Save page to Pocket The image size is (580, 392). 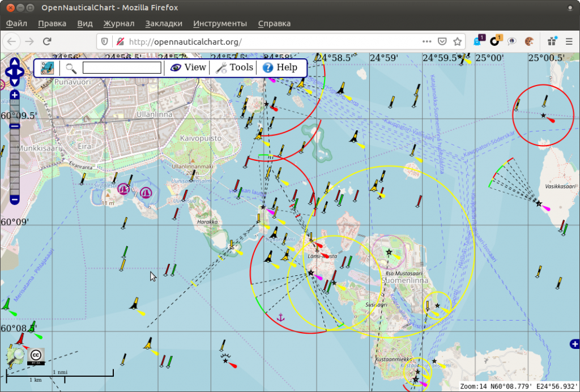coord(442,41)
